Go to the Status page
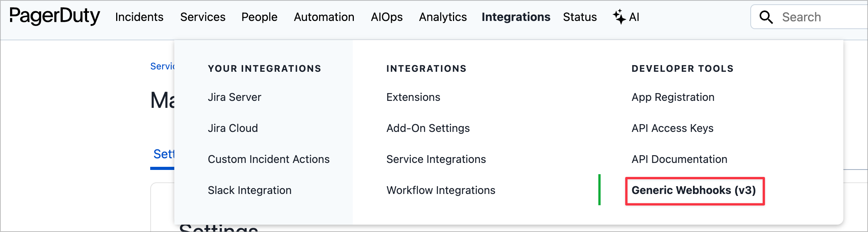The width and height of the screenshot is (868, 232). 580,17
